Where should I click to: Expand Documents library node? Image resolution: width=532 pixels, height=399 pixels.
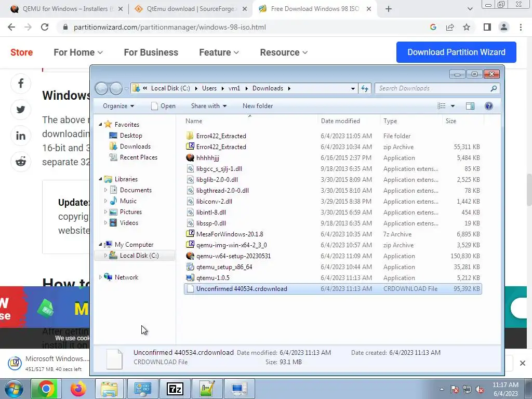coord(105,190)
